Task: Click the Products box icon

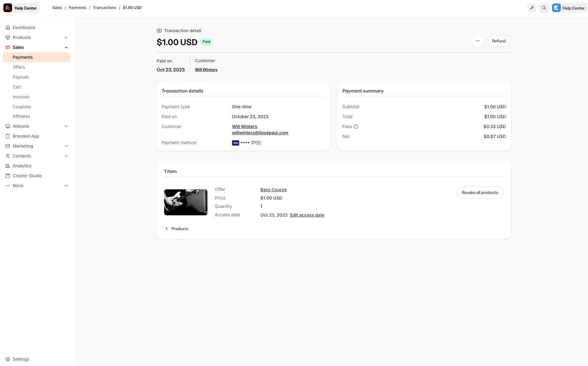Action: pos(8,37)
